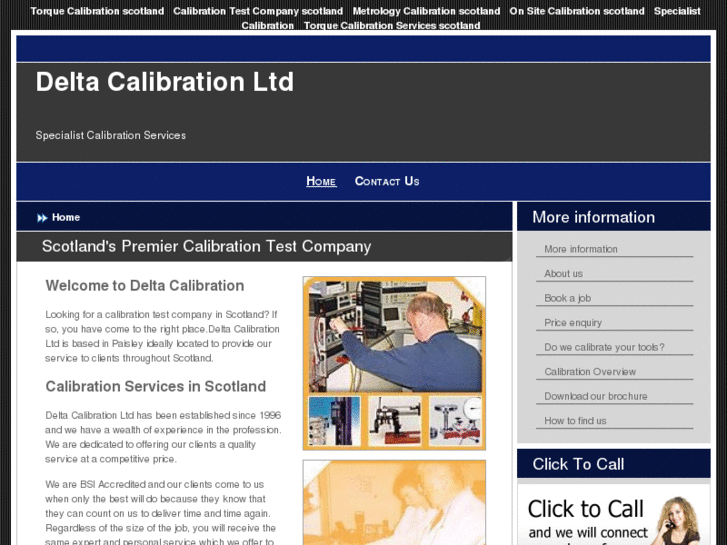
Task: Open the How to find us link
Action: [x=575, y=421]
